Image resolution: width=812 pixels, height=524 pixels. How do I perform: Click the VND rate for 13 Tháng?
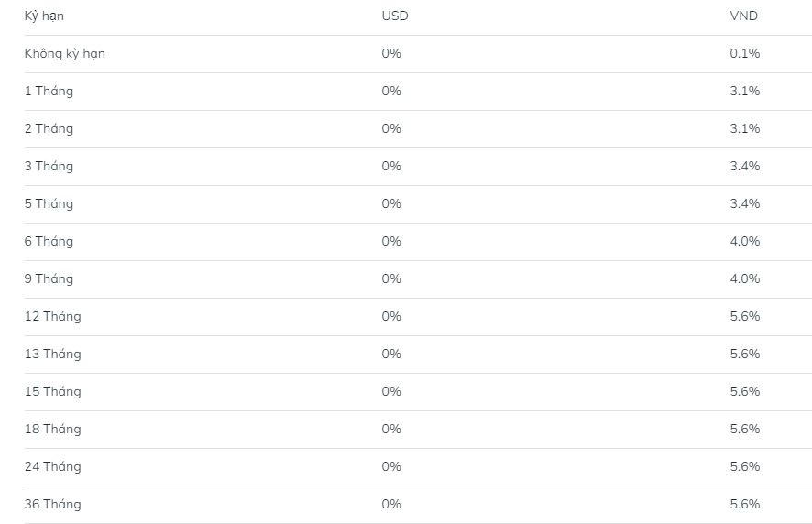[745, 355]
